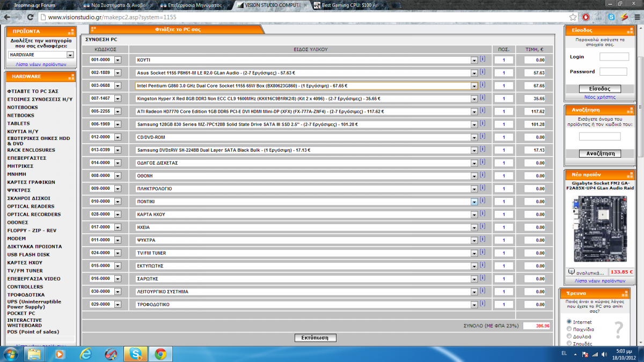Expand the Kingston Hyper X Red memory dropdown

click(x=474, y=99)
